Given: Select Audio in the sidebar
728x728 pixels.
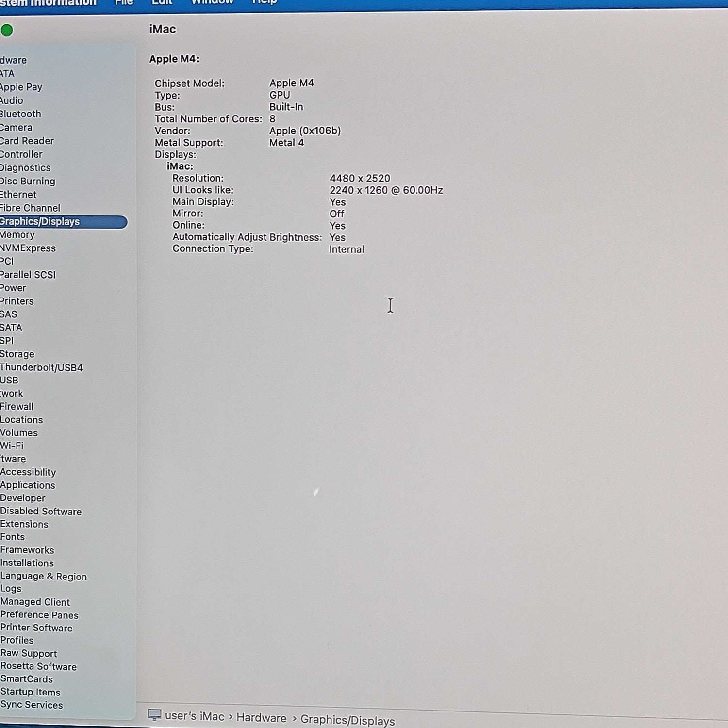Looking at the screenshot, I should coord(12,100).
